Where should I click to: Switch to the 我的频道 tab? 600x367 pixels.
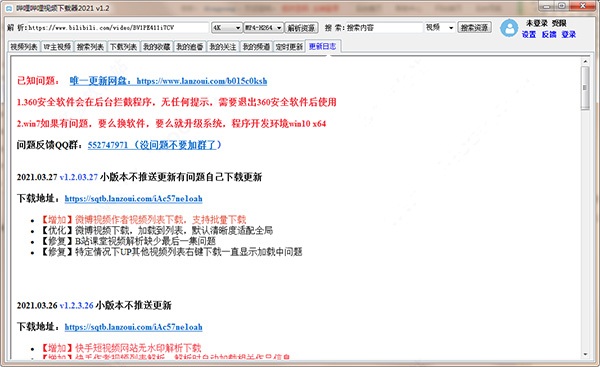256,47
